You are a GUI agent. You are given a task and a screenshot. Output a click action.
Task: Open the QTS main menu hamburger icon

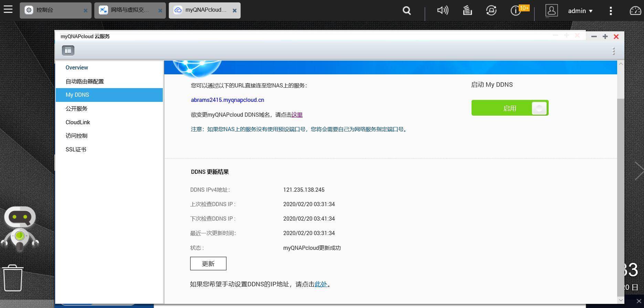8,9
